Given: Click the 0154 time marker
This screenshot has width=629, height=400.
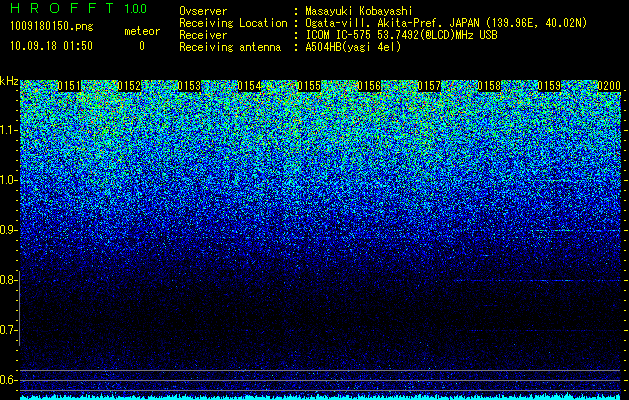Looking at the screenshot, I should (249, 86).
